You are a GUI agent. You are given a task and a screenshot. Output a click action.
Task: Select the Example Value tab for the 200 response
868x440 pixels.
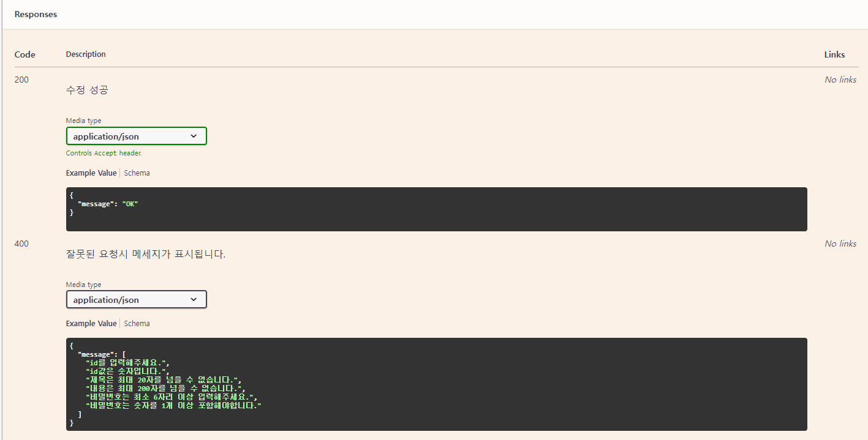91,173
